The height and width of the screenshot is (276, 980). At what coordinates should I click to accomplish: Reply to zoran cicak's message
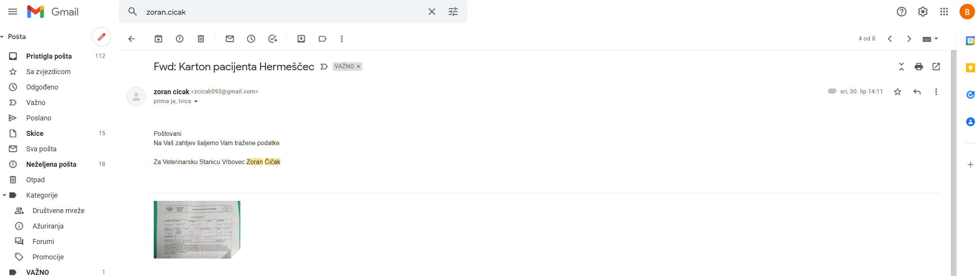click(x=917, y=91)
